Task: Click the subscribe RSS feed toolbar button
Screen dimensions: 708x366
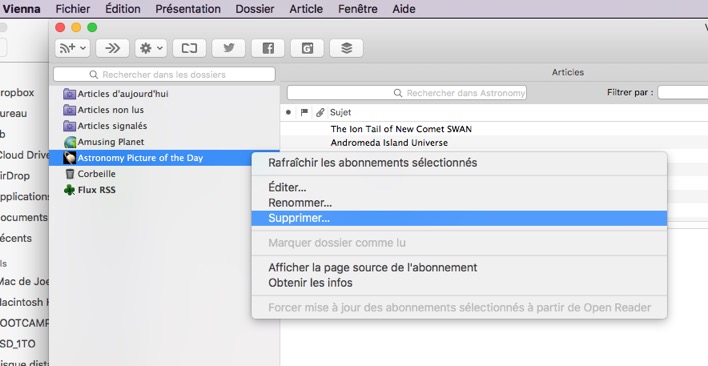Action: click(72, 48)
